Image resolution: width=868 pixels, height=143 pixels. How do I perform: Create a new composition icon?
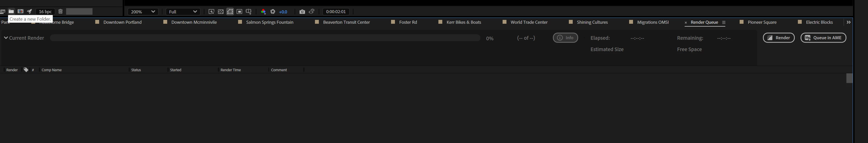(20, 11)
